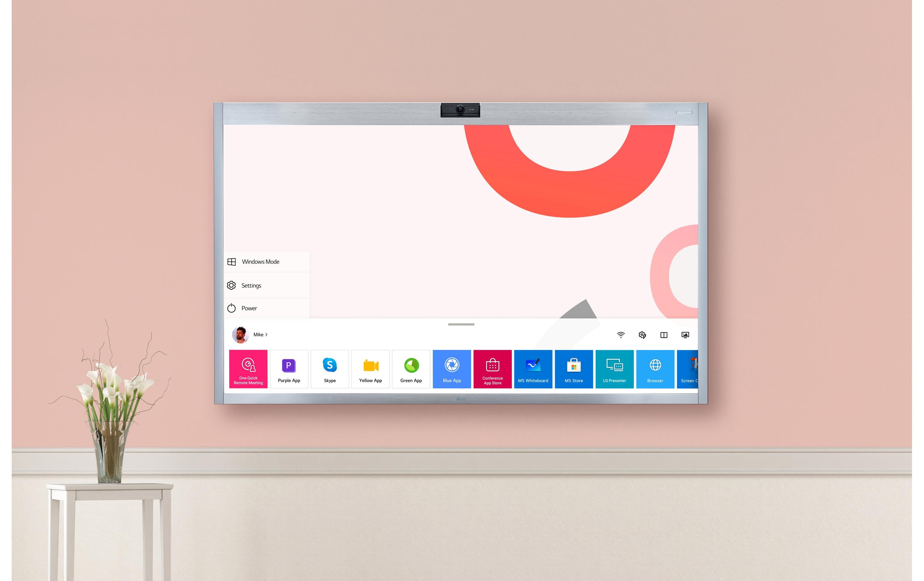Open MS Store
This screenshot has height=581, width=924.
(574, 370)
